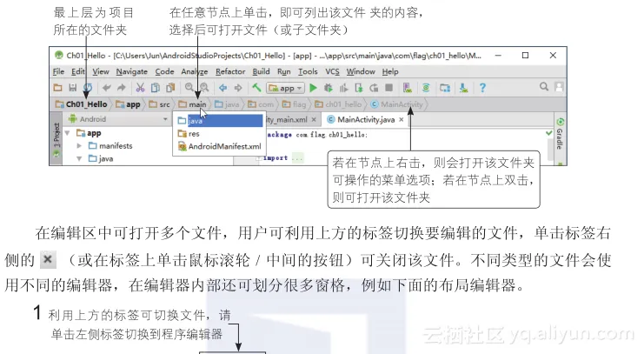Click the Run with Coverage icon

343,88
